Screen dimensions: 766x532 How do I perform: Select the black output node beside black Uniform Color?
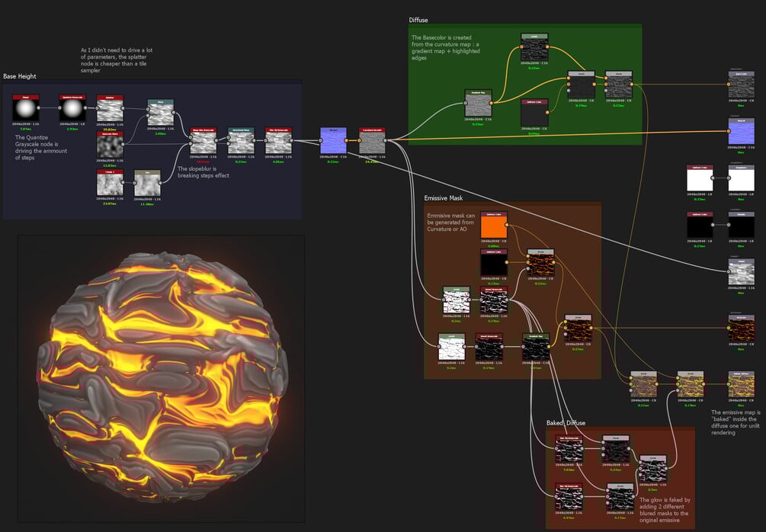click(741, 225)
